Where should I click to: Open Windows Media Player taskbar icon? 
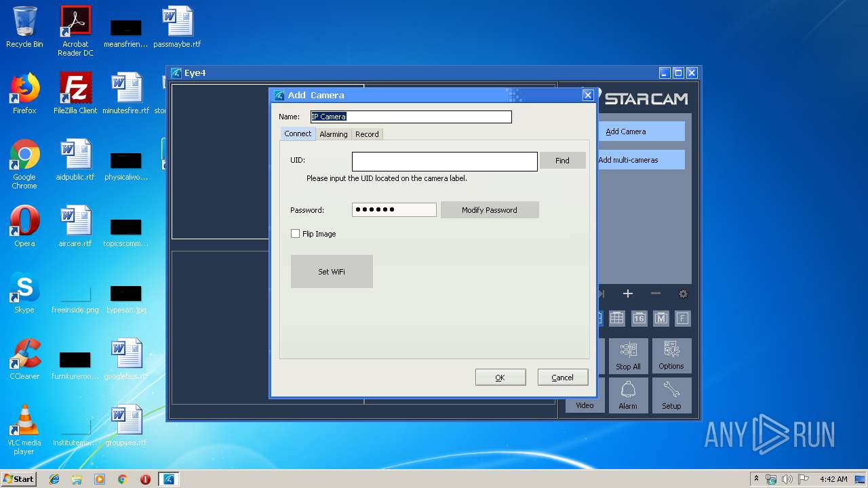[100, 479]
